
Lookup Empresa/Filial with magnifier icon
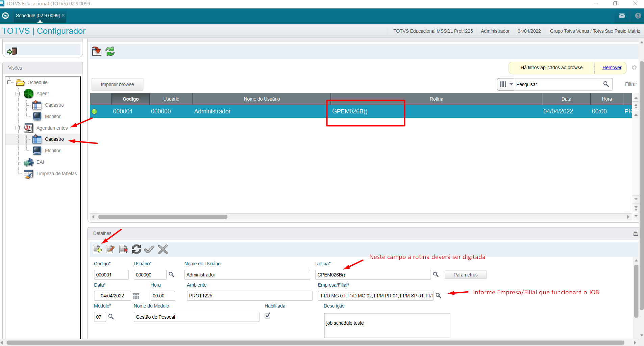(x=439, y=295)
